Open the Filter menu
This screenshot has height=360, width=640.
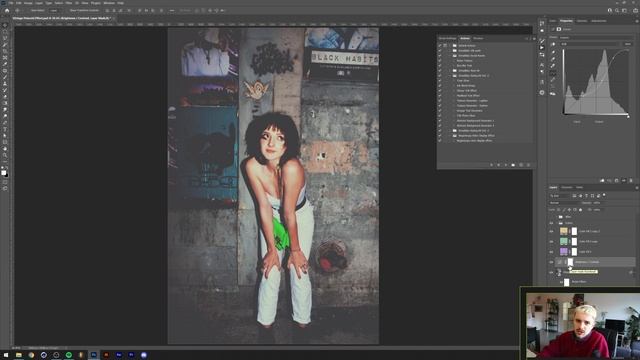(x=69, y=3)
